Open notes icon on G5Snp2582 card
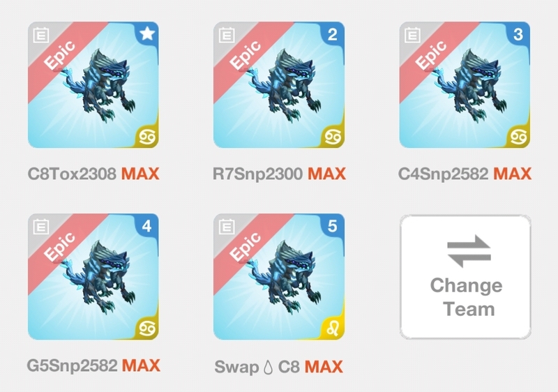The image size is (558, 392). coord(41,227)
